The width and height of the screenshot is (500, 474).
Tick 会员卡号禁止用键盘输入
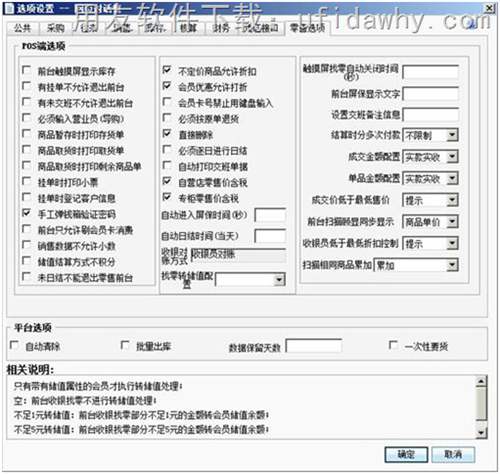[x=167, y=102]
